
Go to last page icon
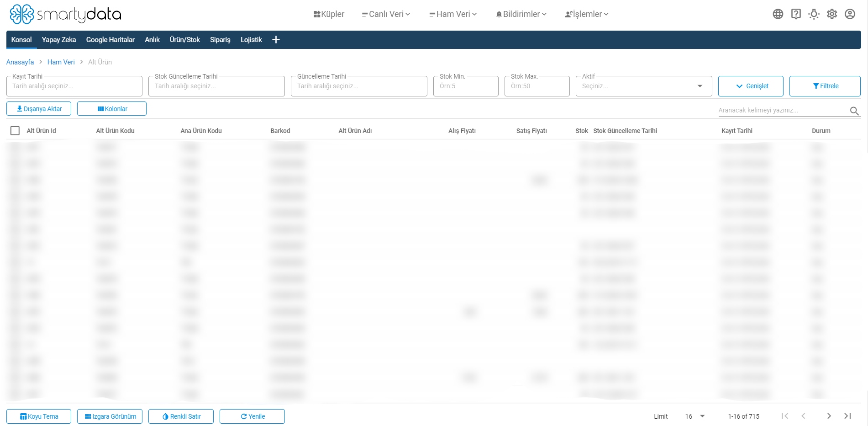[x=847, y=416]
